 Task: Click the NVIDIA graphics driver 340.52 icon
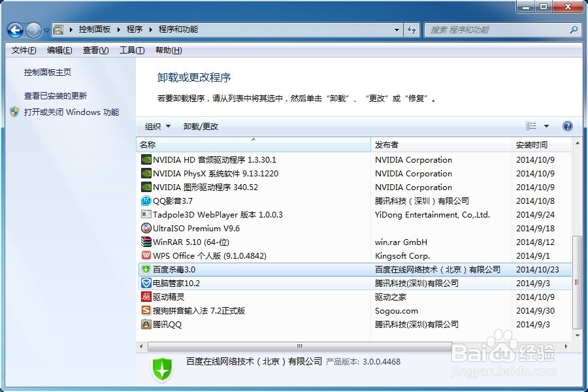[x=146, y=187]
